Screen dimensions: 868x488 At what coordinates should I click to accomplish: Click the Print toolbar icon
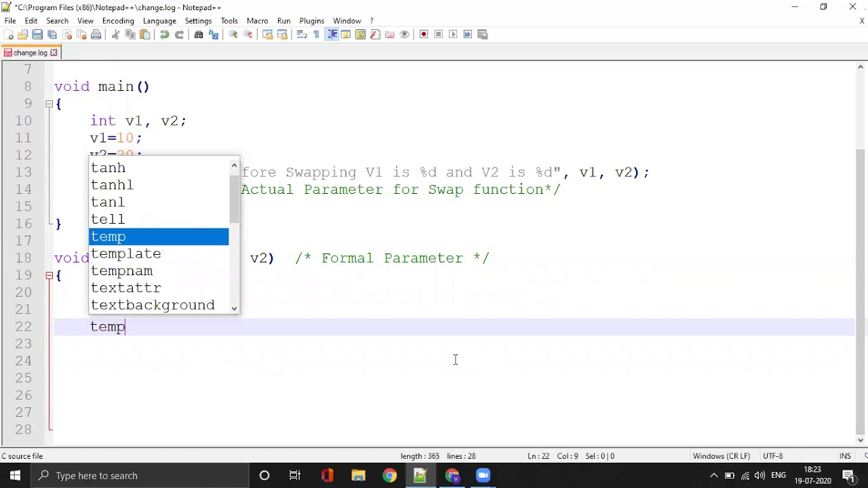tap(96, 35)
